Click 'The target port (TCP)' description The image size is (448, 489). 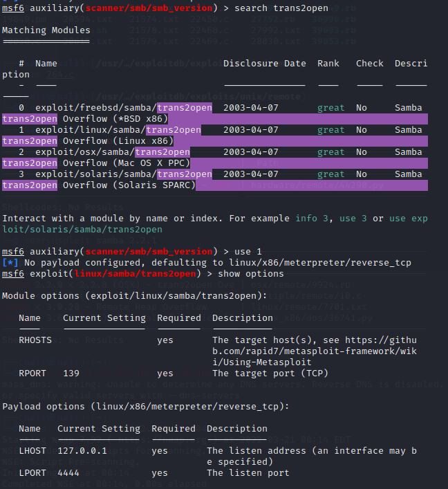tap(270, 373)
